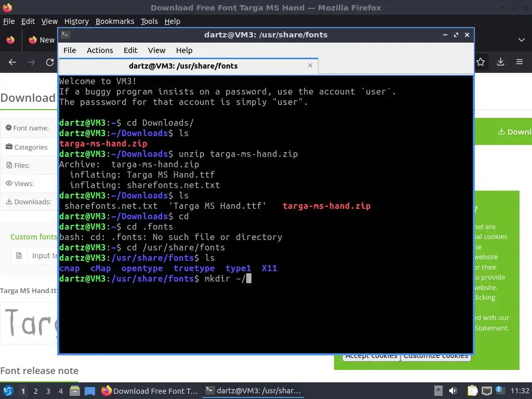This screenshot has height=399, width=532.
Task: Click the Custom fonts heading
Action: point(34,237)
